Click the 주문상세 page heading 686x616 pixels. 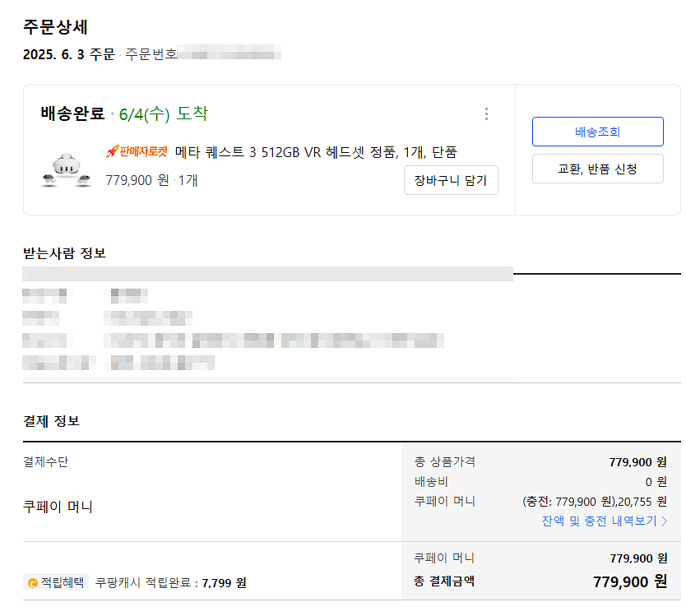(x=56, y=26)
